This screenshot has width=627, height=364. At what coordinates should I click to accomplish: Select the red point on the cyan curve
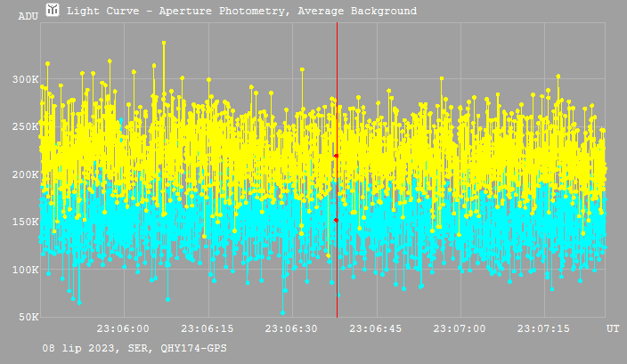pyautogui.click(x=337, y=220)
